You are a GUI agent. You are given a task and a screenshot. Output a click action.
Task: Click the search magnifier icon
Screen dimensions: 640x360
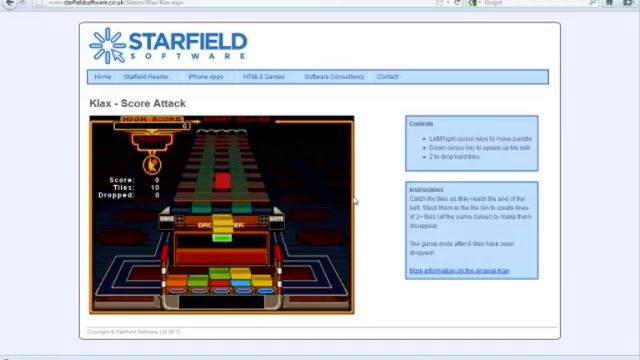(593, 3)
